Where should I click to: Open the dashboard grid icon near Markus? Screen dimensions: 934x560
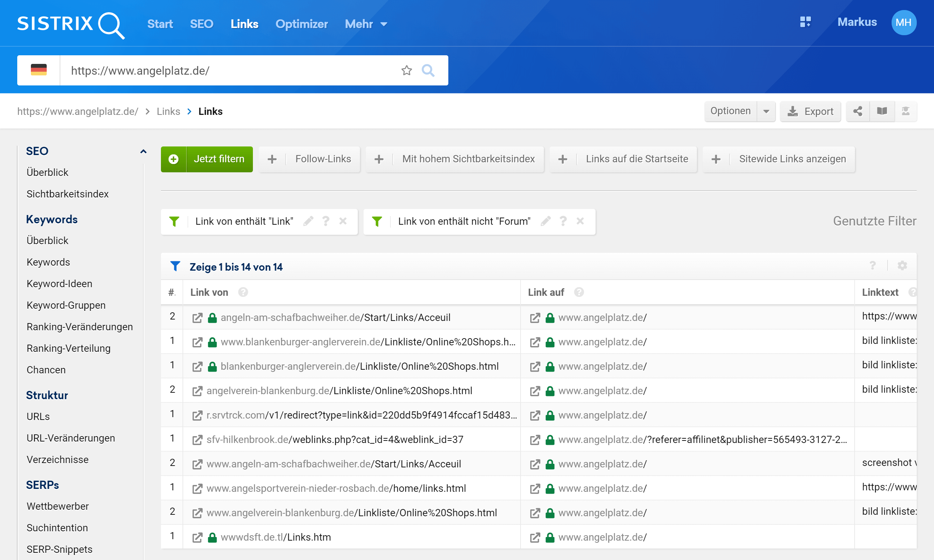coord(805,22)
